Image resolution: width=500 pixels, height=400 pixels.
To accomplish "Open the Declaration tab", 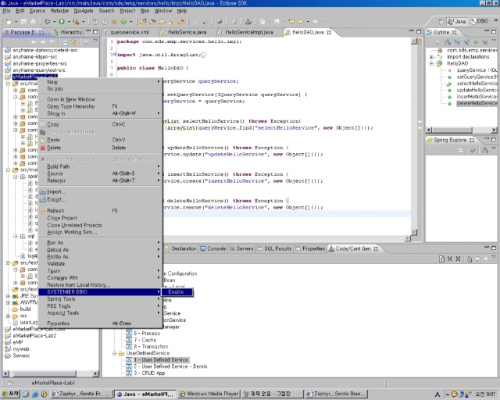I will click(180, 249).
